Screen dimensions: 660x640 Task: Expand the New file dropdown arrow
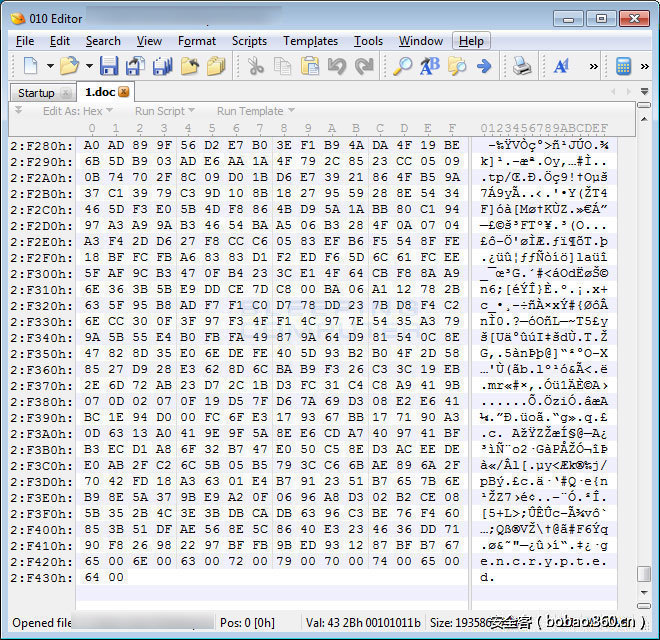tap(50, 66)
